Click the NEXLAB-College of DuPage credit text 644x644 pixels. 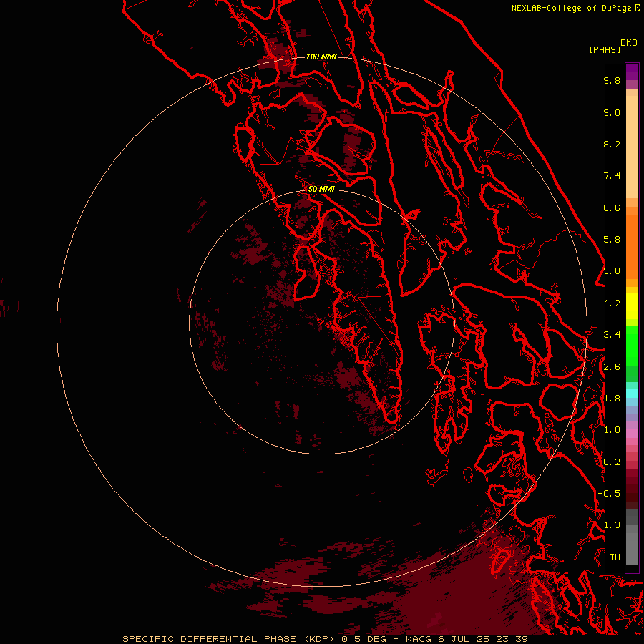571,8
